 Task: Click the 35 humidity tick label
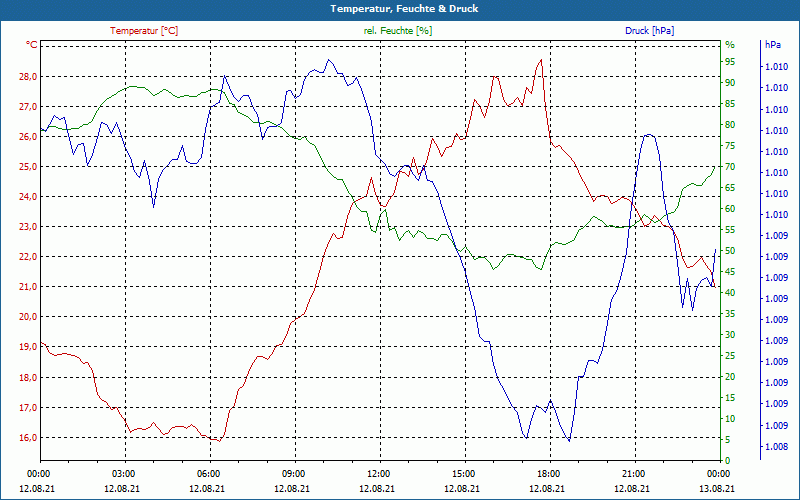pos(730,314)
